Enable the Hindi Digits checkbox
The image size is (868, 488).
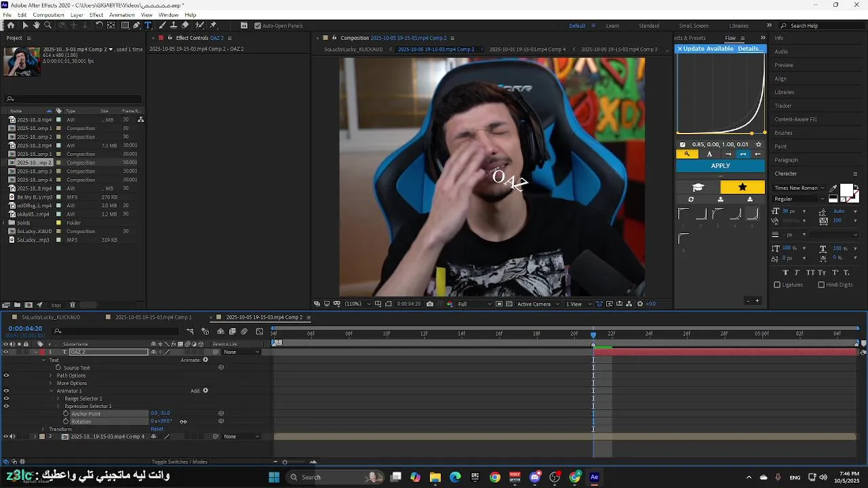point(821,285)
